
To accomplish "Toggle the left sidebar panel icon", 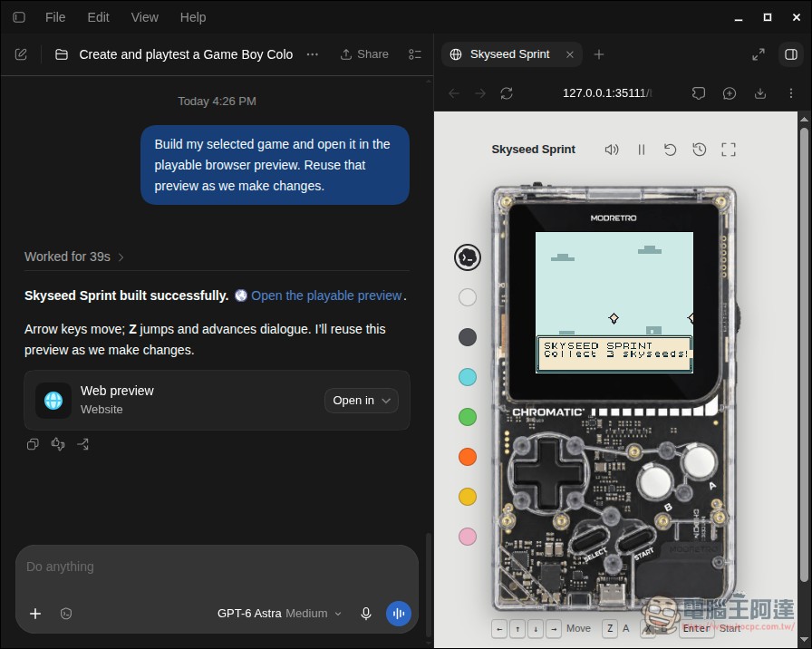I will pos(19,17).
